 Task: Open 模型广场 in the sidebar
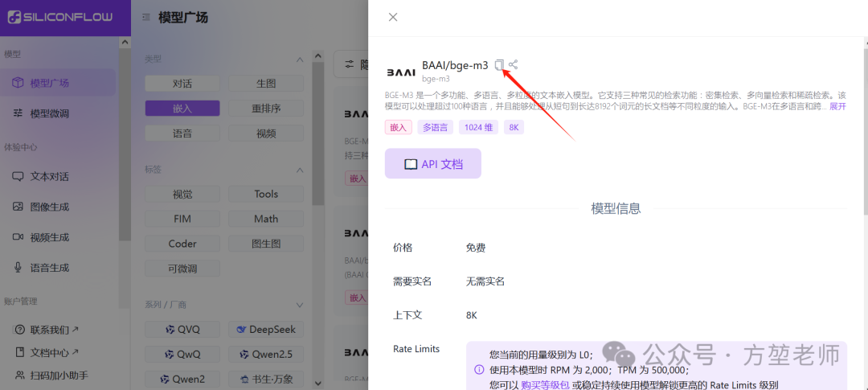click(58, 83)
